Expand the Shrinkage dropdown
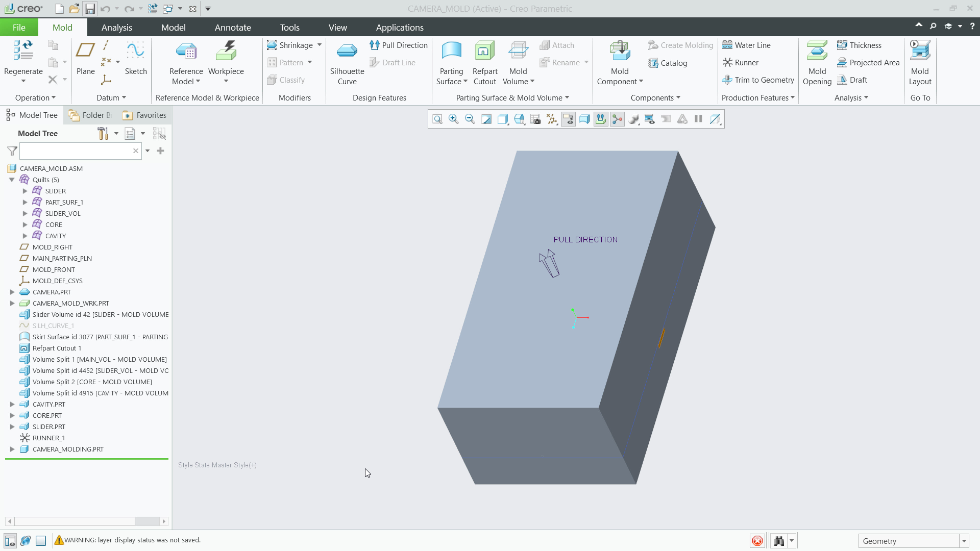980x551 pixels. point(319,45)
